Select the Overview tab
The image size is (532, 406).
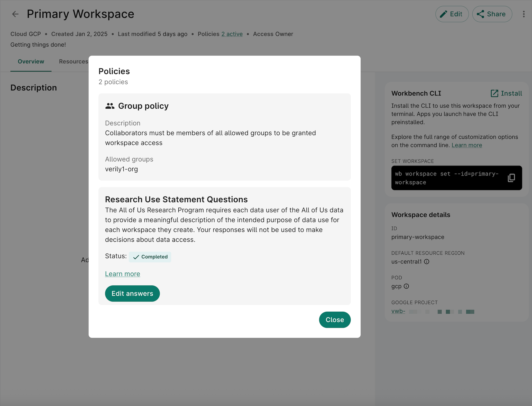pos(31,61)
